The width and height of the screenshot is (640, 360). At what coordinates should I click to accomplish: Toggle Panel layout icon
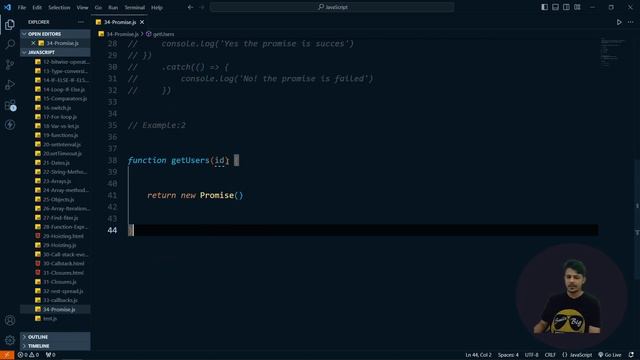tap(555, 7)
